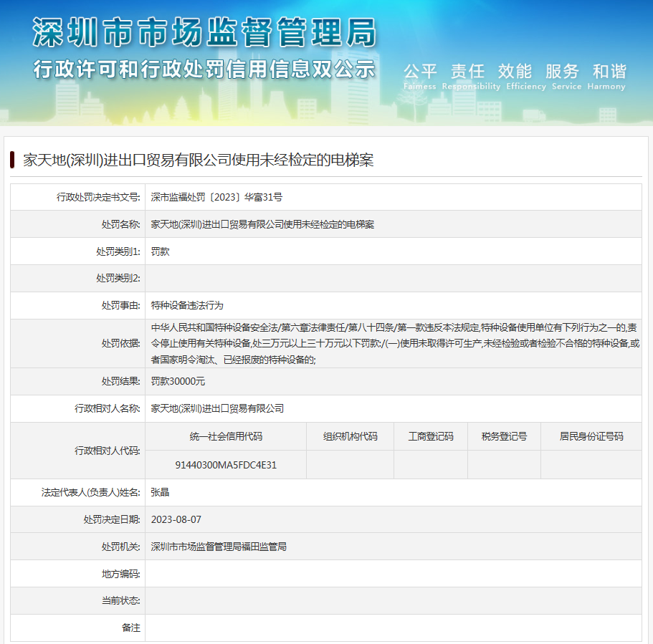This screenshot has height=644, width=653.
Task: Click the dark red marker beside case title
Action: pos(13,159)
